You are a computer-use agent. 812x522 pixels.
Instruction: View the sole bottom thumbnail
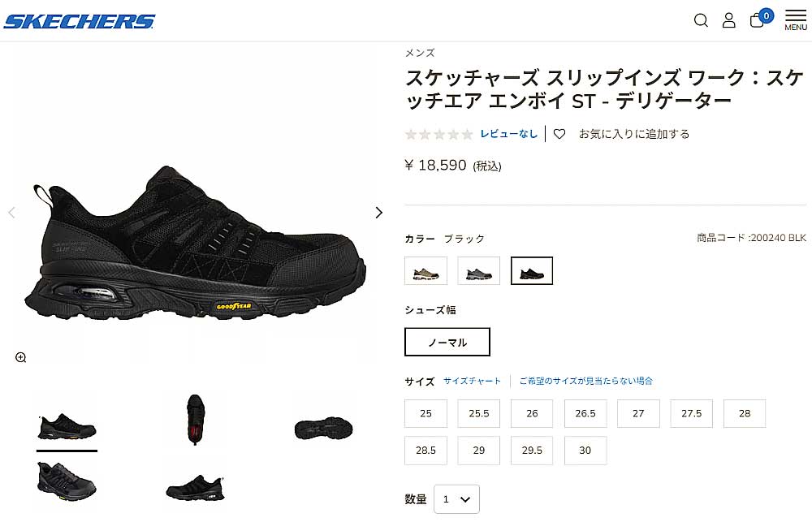pyautogui.click(x=324, y=429)
